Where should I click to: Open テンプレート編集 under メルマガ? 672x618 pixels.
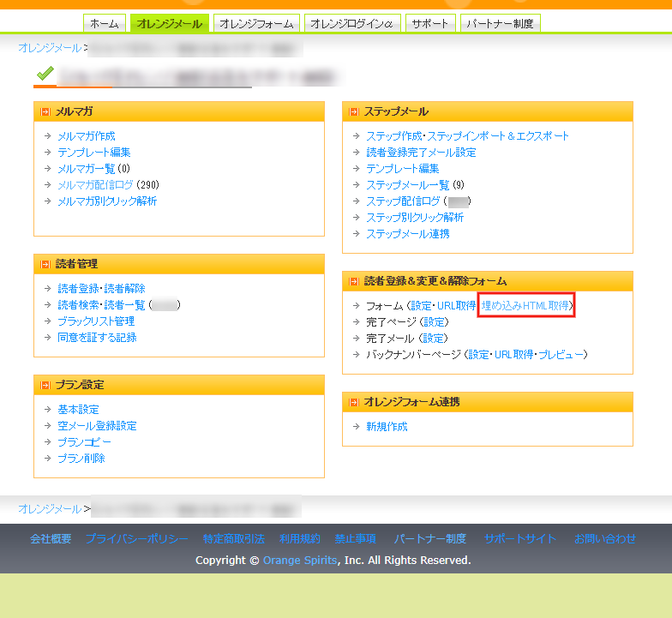click(x=94, y=153)
